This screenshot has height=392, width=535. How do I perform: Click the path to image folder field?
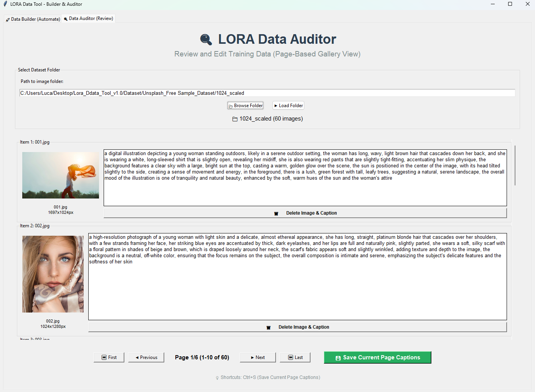click(x=267, y=93)
